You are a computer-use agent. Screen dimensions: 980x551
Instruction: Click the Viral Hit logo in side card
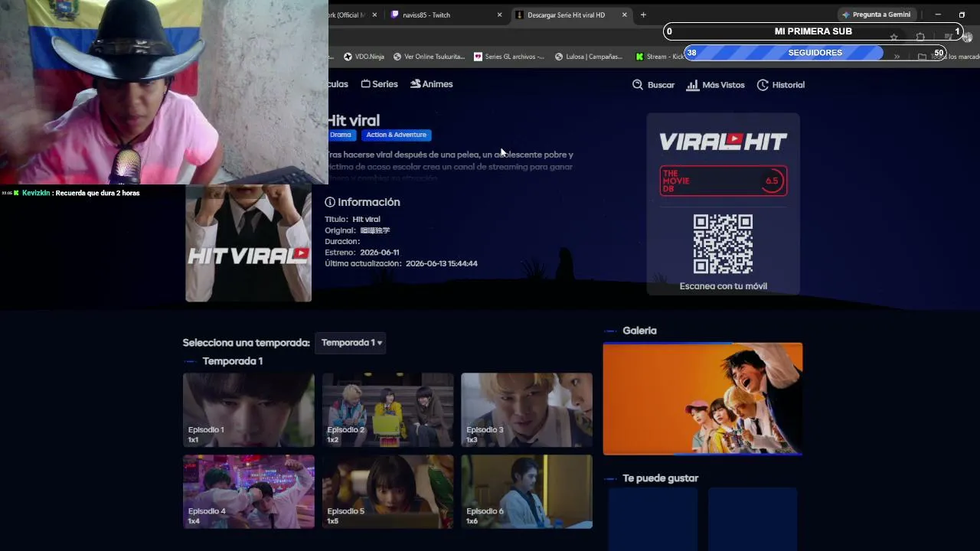coord(724,142)
